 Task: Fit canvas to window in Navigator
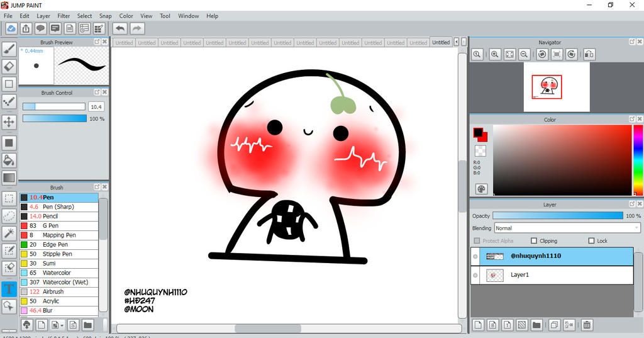pyautogui.click(x=509, y=54)
